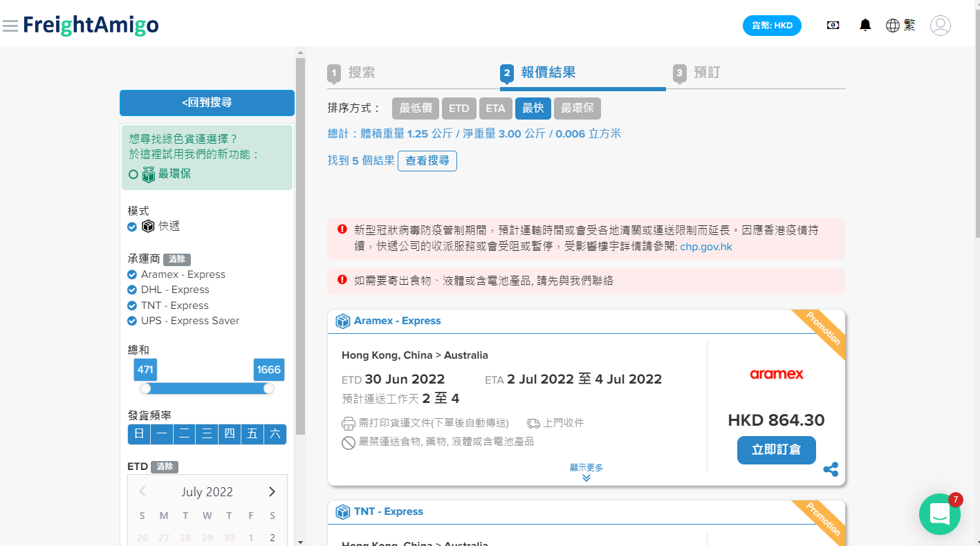This screenshot has width=980, height=546.
Task: Toggle the 最環保 radio option
Action: tap(133, 174)
